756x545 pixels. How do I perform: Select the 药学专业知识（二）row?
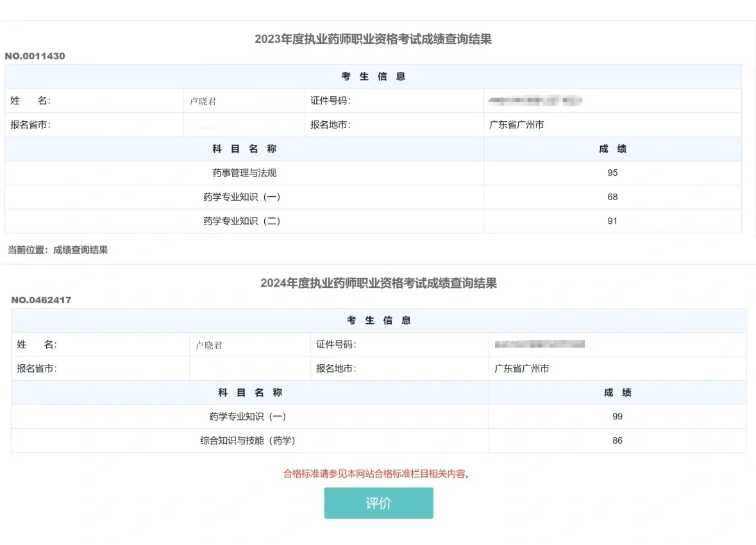tap(243, 221)
